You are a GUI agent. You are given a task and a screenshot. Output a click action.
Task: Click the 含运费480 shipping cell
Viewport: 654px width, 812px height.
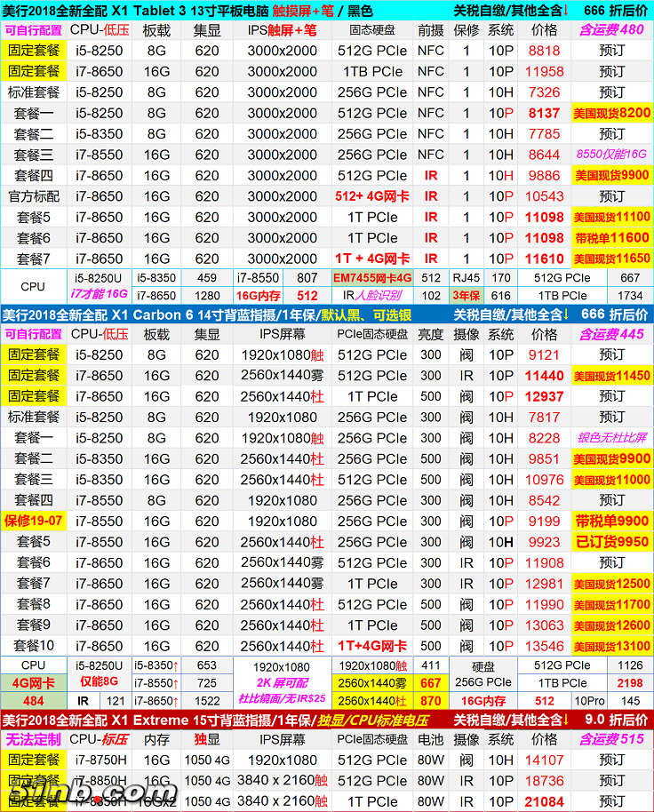pos(611,30)
